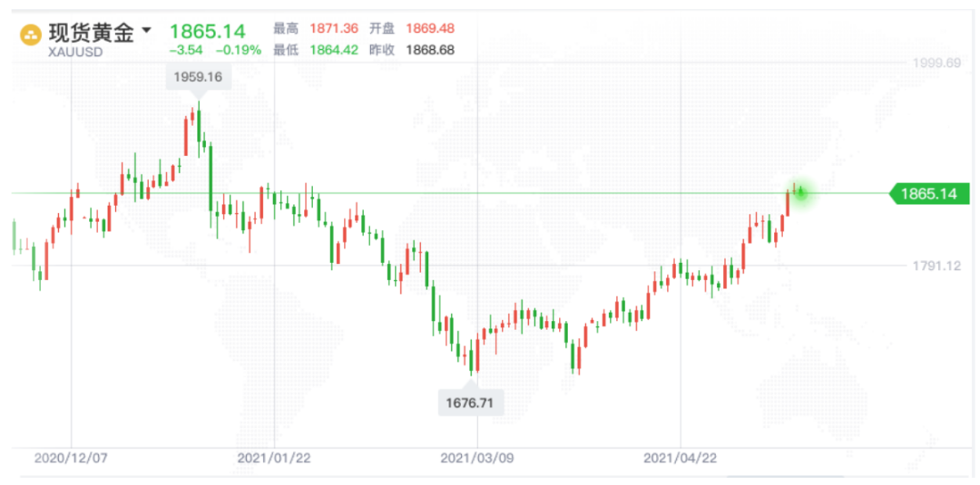
Task: Click the 2021/01/22 date axis label
Action: point(274,459)
